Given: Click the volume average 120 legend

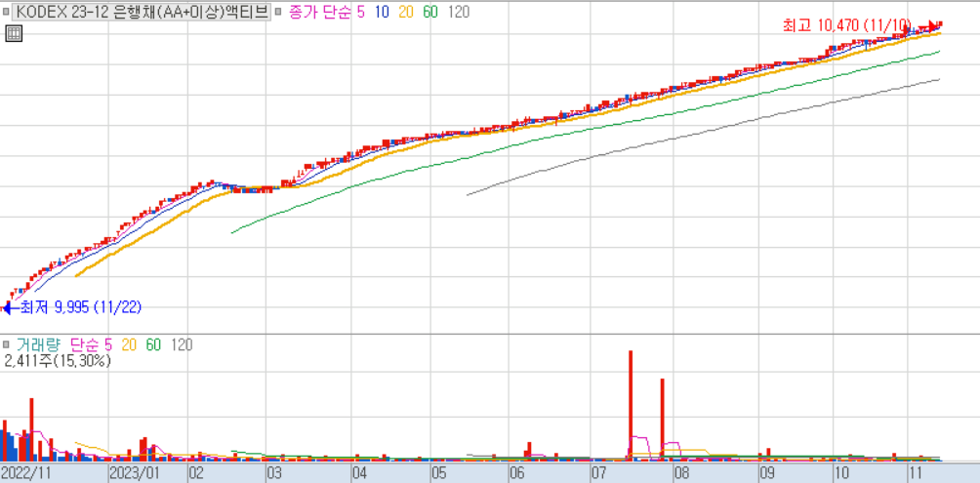Looking at the screenshot, I should pos(182,344).
